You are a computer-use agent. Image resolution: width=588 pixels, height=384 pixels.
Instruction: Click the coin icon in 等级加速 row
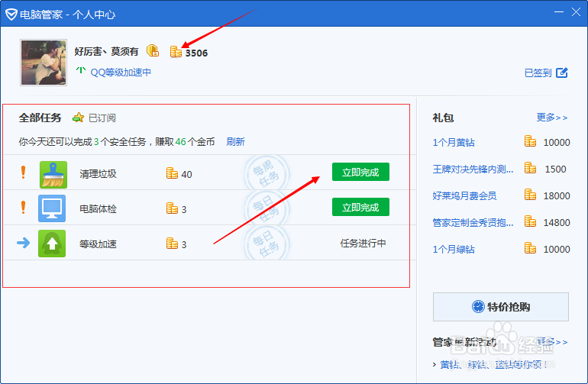click(172, 243)
